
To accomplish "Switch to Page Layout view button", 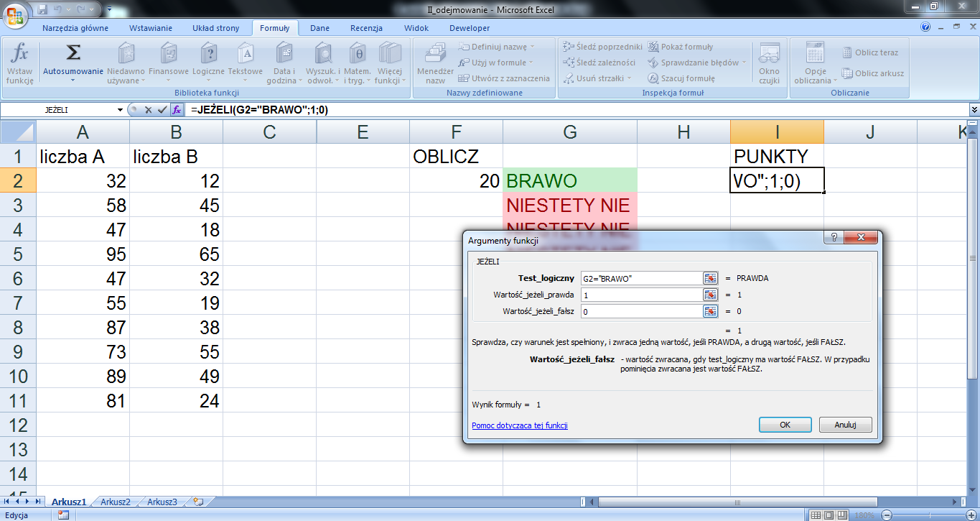I will pos(828,515).
